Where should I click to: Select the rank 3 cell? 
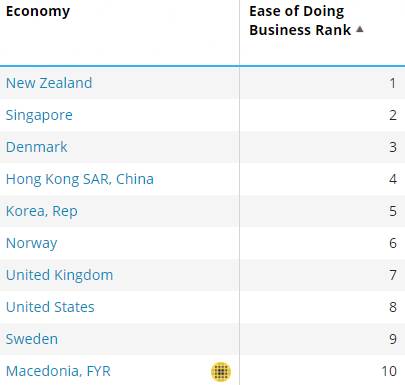pyautogui.click(x=322, y=147)
